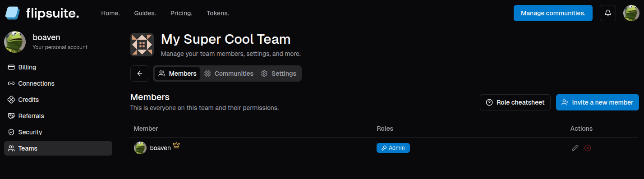Open Credits in the sidebar

pos(58,100)
